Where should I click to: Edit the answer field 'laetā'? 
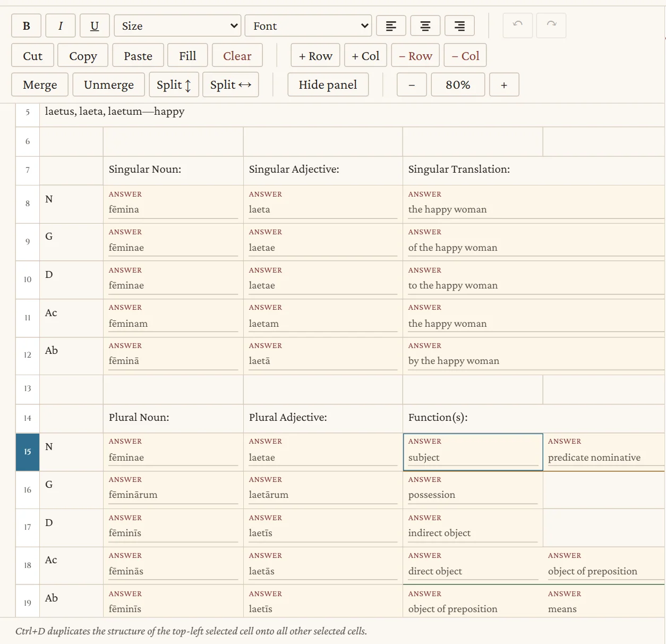point(323,361)
